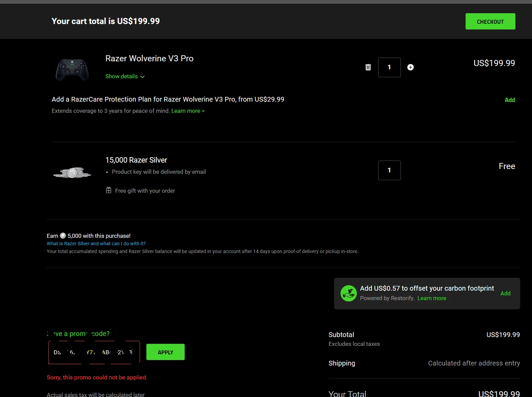Click the green CHECKOUT button

[x=490, y=21]
